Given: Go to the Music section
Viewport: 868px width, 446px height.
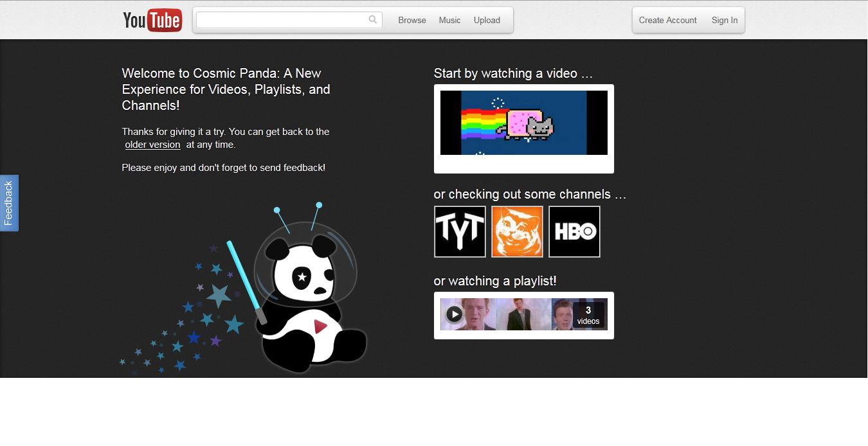Looking at the screenshot, I should coord(449,21).
